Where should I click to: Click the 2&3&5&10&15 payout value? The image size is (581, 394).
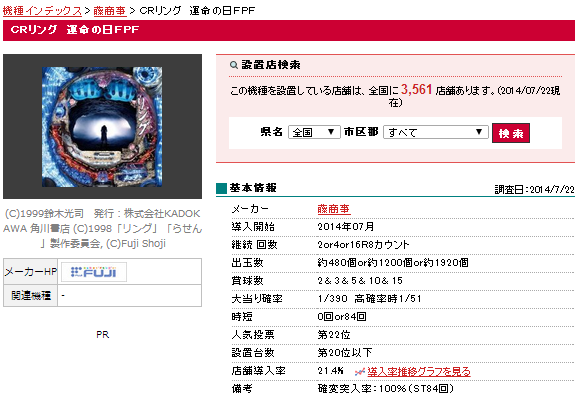coord(360,281)
